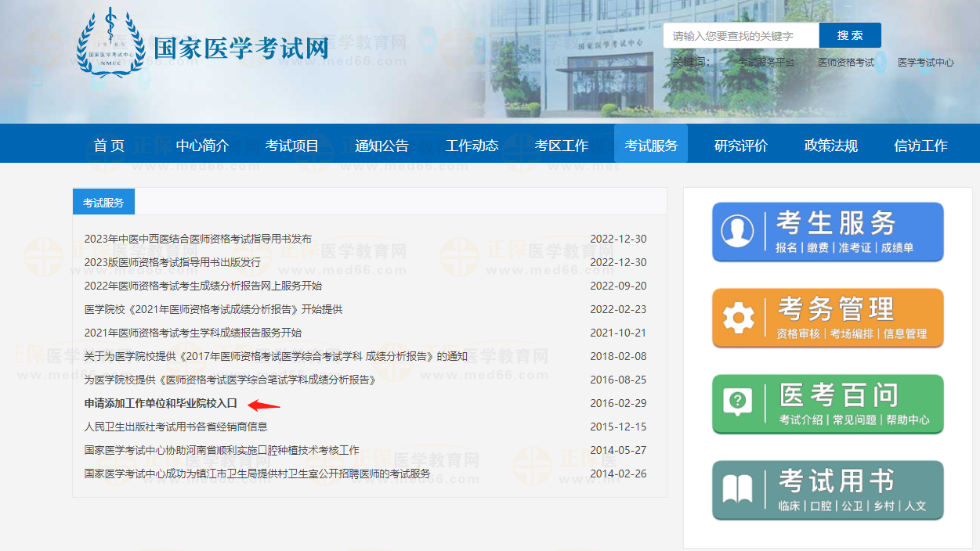This screenshot has width=980, height=551.
Task: Open the 首页 home menu item
Action: 109,146
